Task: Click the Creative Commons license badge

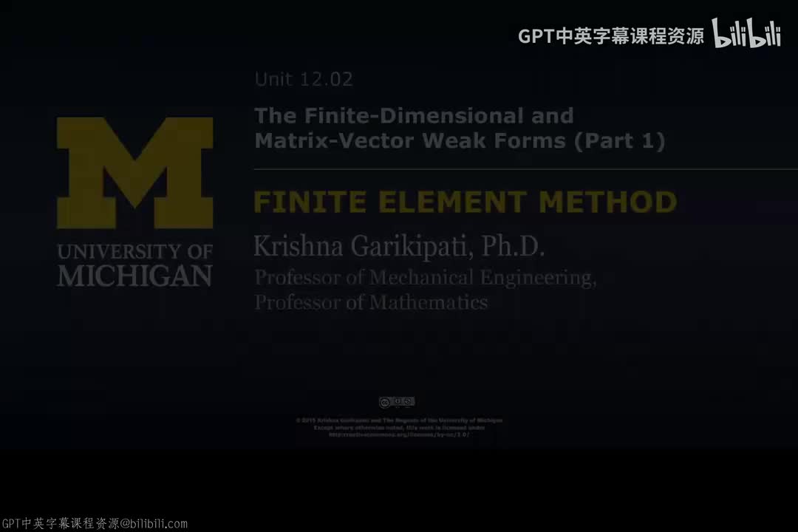Action: tap(397, 402)
